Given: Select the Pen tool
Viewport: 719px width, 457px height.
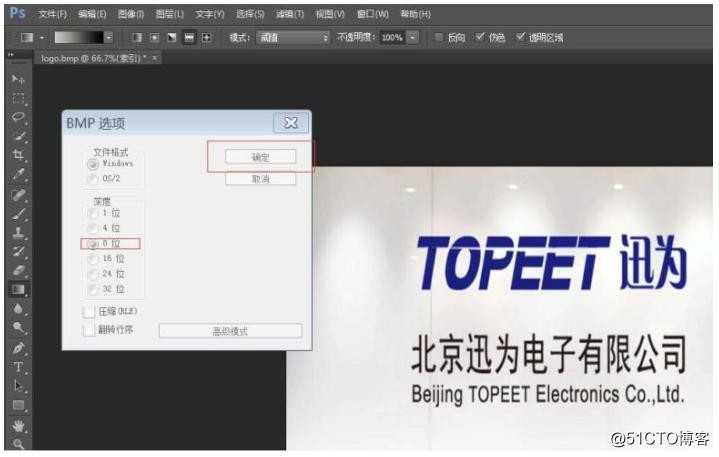Looking at the screenshot, I should tap(18, 348).
